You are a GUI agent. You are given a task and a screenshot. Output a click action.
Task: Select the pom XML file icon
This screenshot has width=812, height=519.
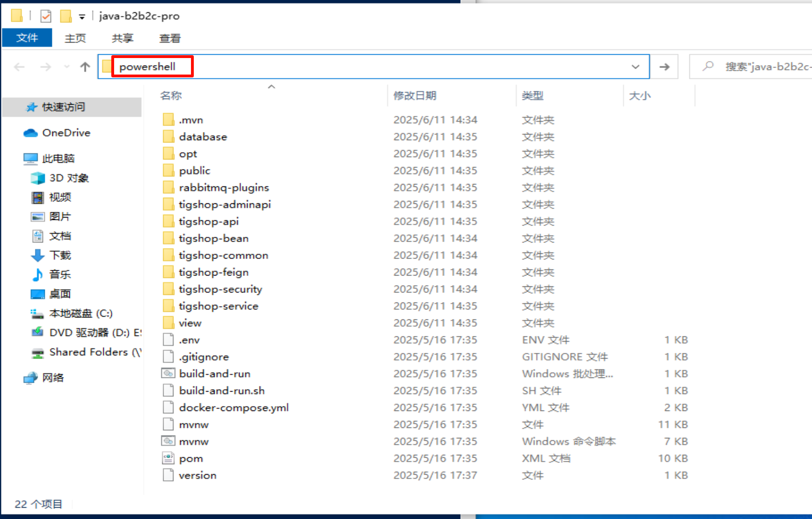tap(168, 459)
